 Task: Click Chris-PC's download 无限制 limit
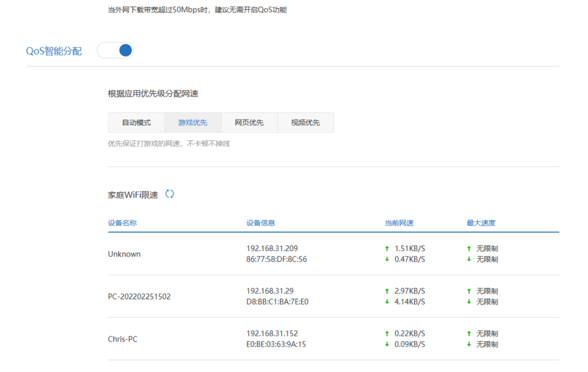coord(487,344)
